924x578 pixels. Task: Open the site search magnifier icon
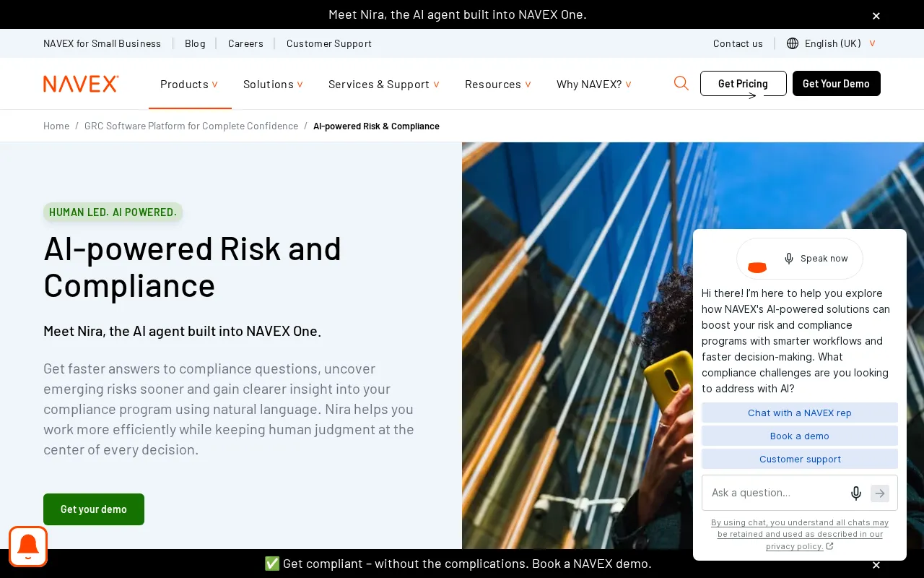click(x=681, y=83)
